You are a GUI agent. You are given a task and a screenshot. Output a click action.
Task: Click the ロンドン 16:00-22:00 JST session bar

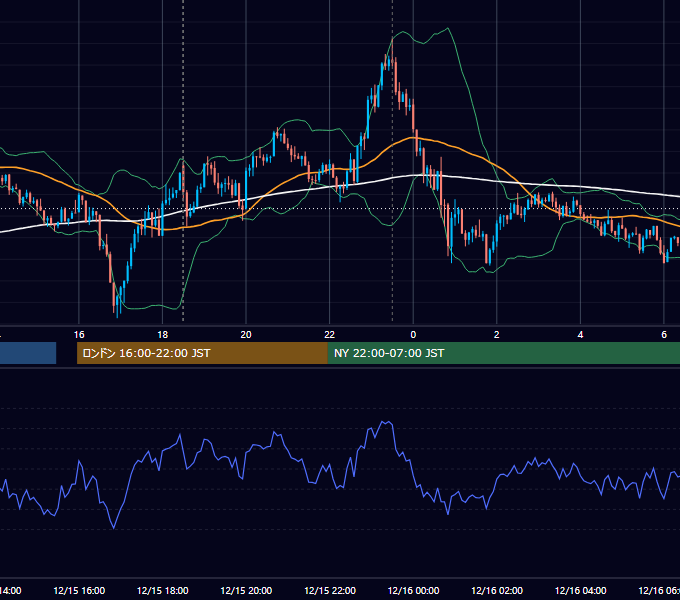[x=202, y=353]
